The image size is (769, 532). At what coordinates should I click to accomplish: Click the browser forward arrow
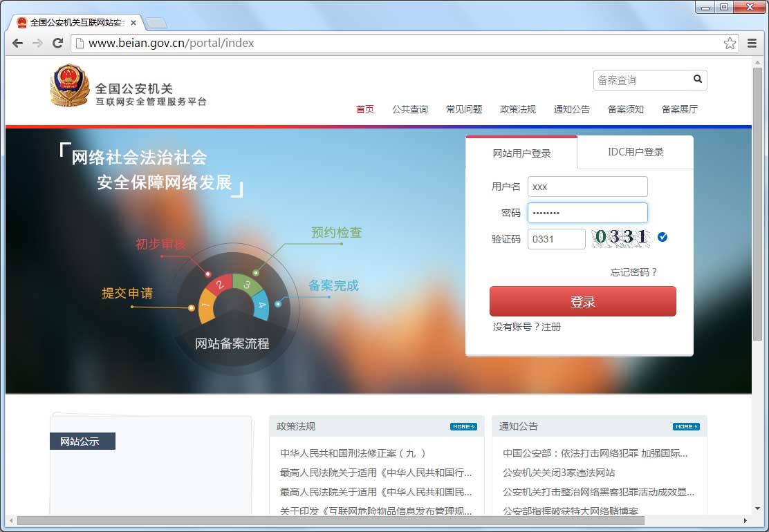coord(37,43)
